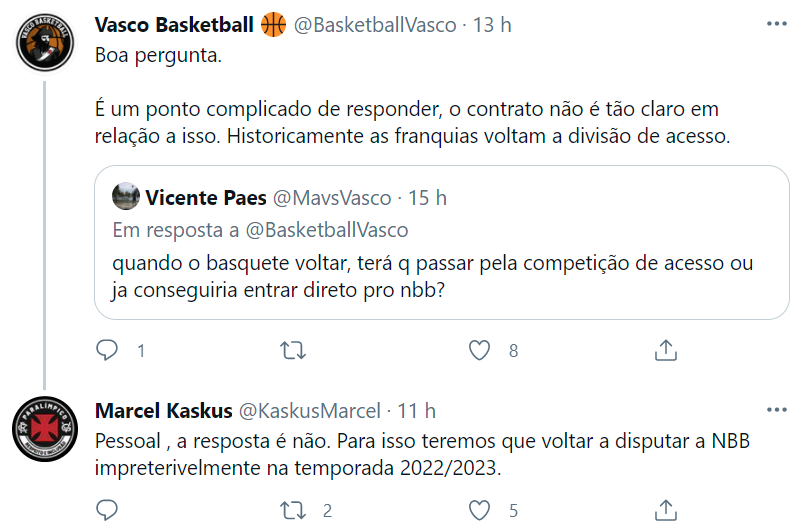Viewport: 804px width, 528px height.
Task: Share the Vasco Basketball tweet
Action: (665, 350)
